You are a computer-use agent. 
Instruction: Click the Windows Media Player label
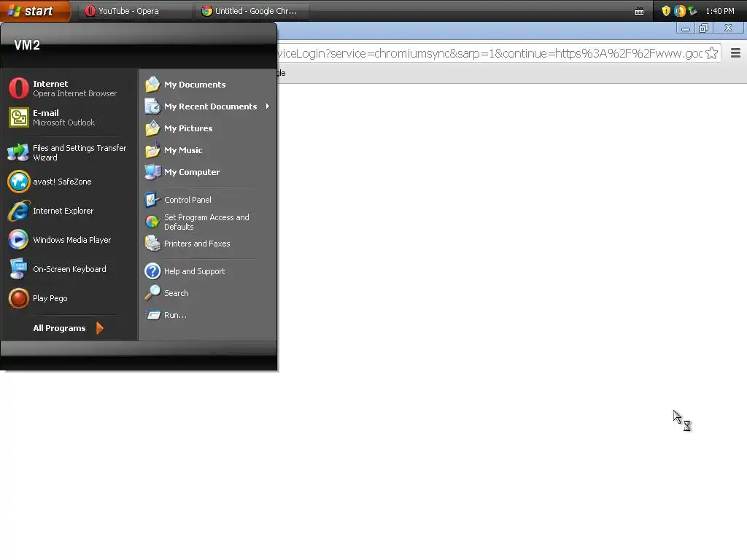pos(72,240)
